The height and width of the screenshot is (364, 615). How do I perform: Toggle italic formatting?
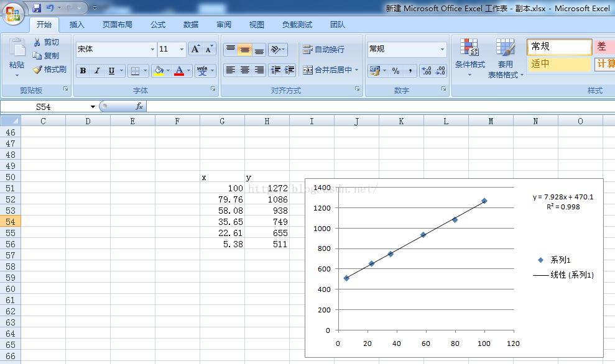tap(97, 71)
